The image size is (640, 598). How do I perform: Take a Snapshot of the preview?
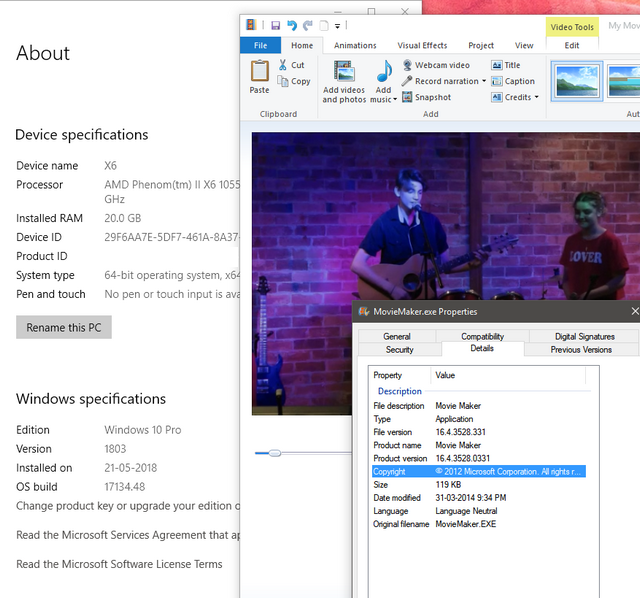pos(427,97)
